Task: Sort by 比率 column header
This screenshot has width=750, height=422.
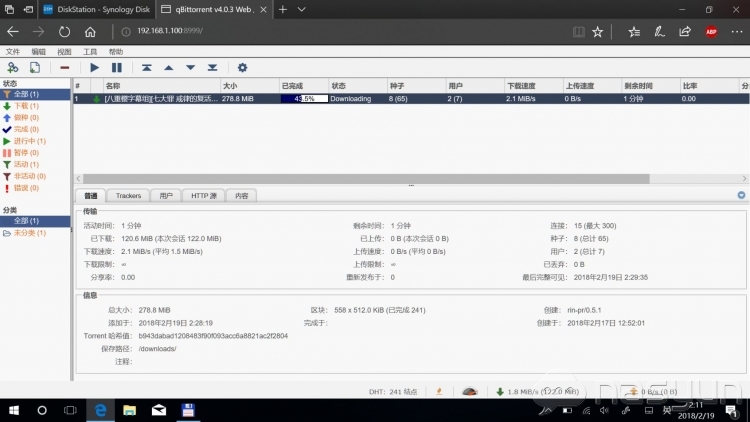Action: tap(709, 86)
